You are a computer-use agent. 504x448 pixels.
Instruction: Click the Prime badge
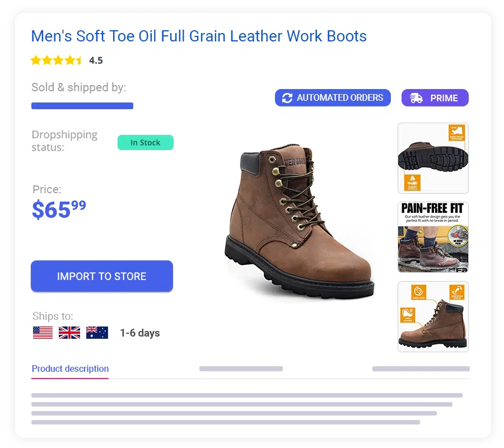[435, 97]
